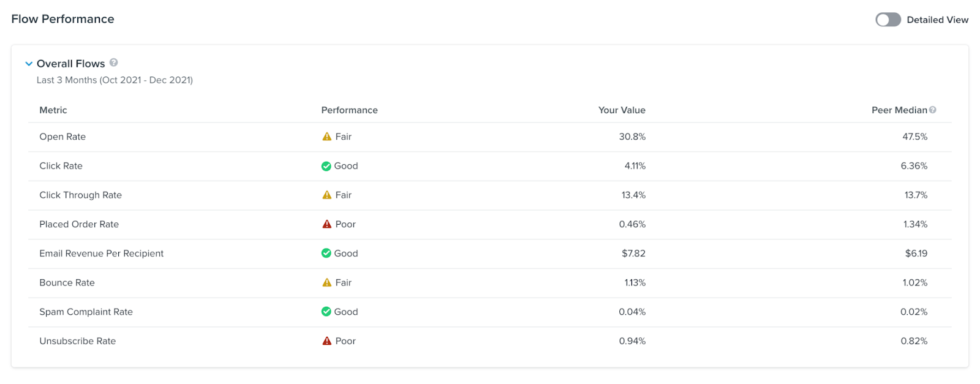Click the red Poor icon for Placed Order Rate
The height and width of the screenshot is (384, 980).
point(326,224)
